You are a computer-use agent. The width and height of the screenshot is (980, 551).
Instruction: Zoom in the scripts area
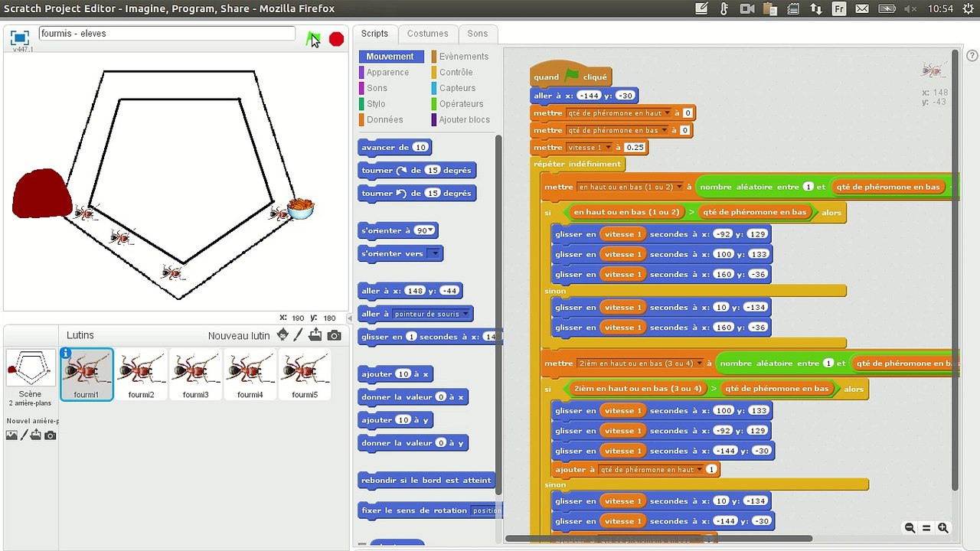tap(943, 528)
